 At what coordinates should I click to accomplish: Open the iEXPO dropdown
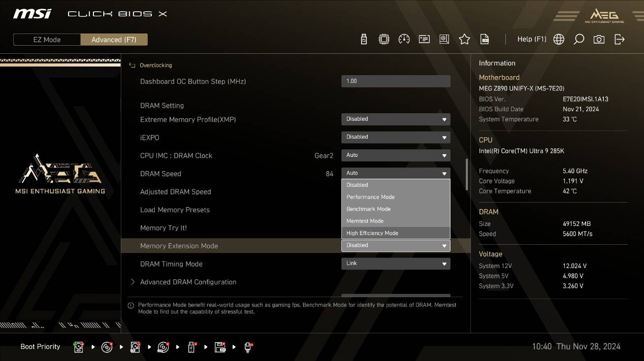[x=395, y=137]
